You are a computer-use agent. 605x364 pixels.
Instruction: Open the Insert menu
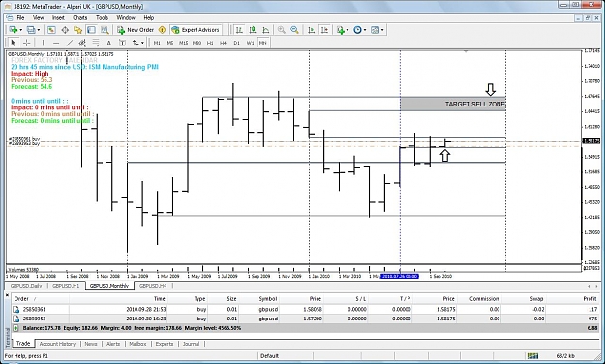(58, 17)
